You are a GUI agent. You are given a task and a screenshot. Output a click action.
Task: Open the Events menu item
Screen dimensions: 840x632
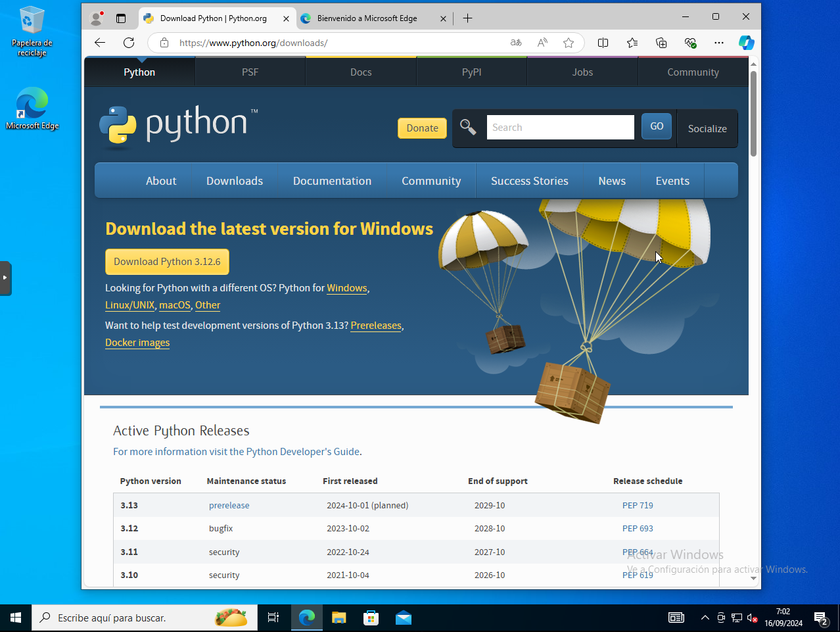tap(672, 181)
